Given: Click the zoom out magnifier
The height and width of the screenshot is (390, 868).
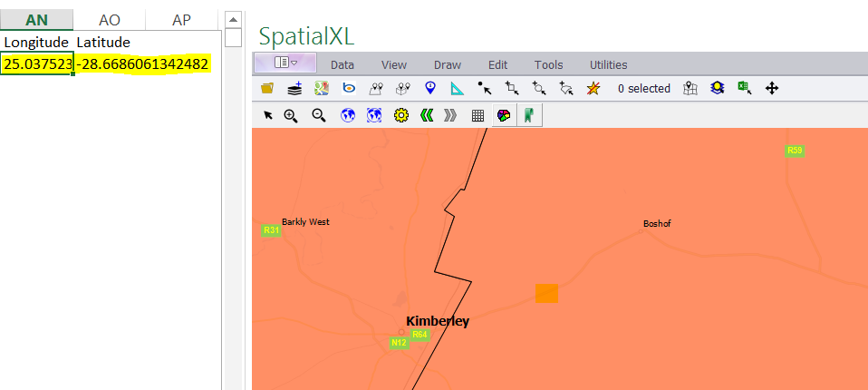Looking at the screenshot, I should tap(319, 115).
